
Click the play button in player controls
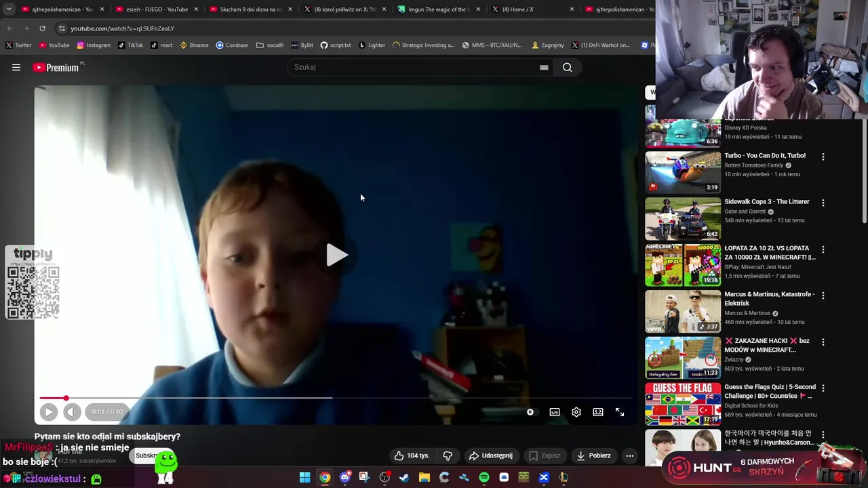point(48,411)
